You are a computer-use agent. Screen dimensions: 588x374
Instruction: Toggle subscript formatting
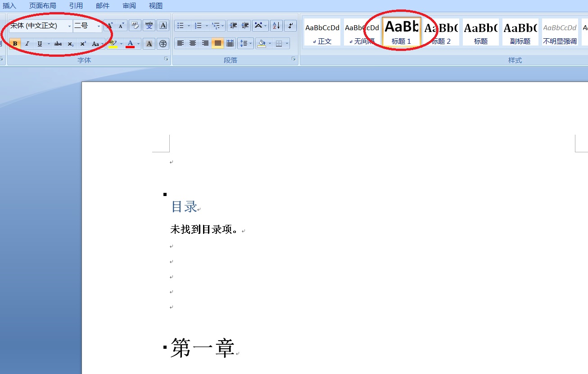coord(71,44)
